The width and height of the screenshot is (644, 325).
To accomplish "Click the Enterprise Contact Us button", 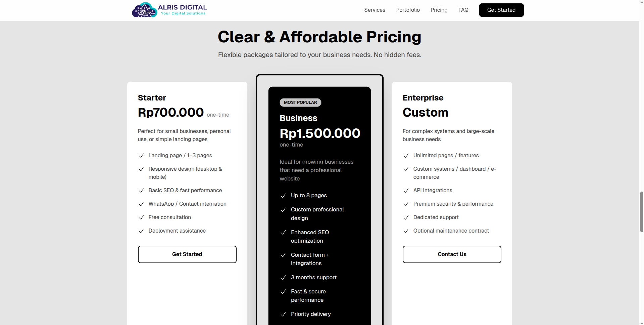I will coord(452,254).
